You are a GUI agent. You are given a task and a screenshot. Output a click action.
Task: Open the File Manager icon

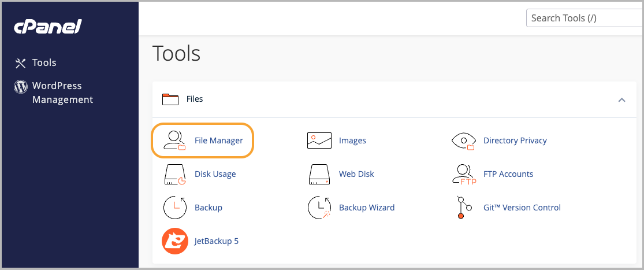[x=174, y=140]
